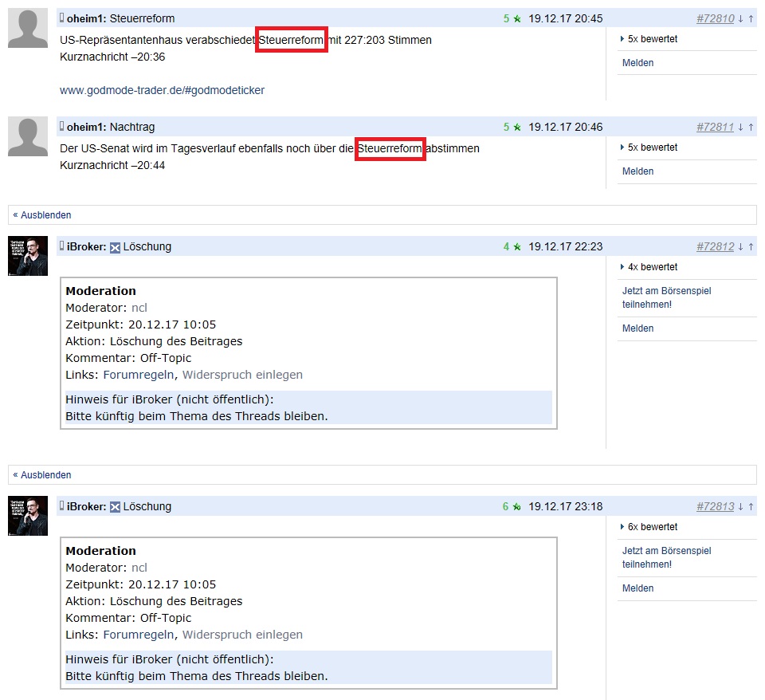This screenshot has width=765, height=700.
Task: Click the small post icon before oheim1: Nachtrag
Action: tap(62, 127)
